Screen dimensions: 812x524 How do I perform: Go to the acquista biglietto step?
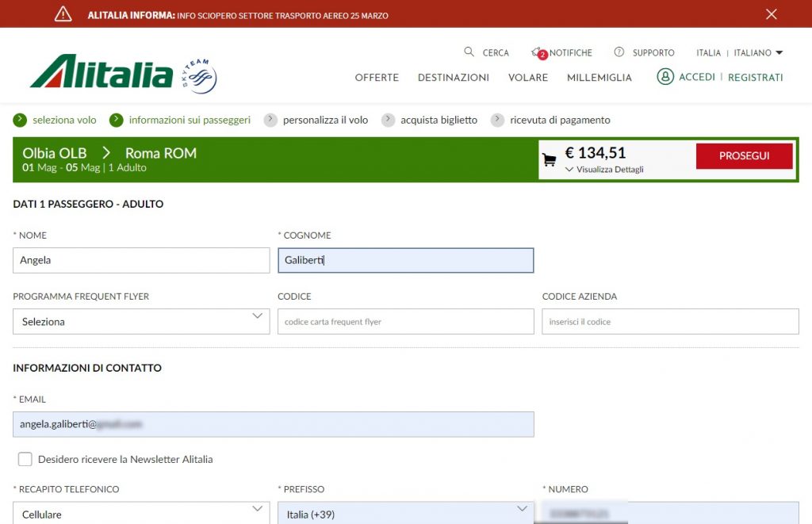439,120
